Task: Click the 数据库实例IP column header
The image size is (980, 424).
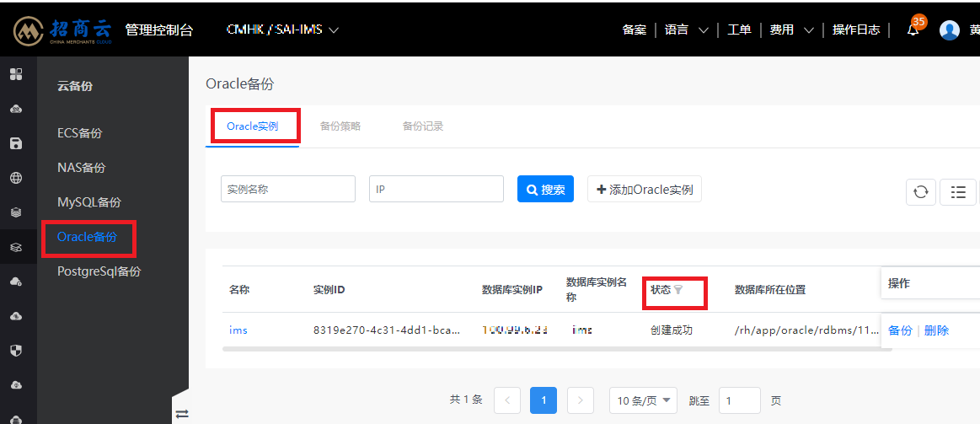Action: click(x=511, y=289)
